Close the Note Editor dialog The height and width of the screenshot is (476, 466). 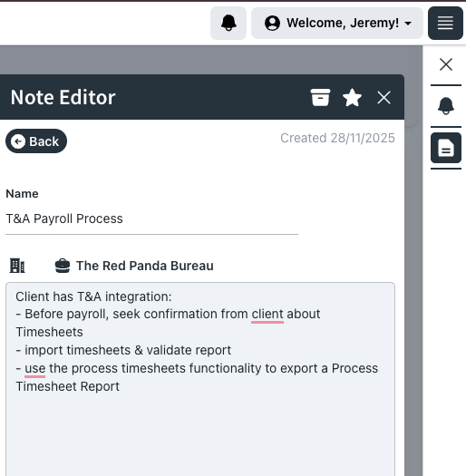coord(383,98)
